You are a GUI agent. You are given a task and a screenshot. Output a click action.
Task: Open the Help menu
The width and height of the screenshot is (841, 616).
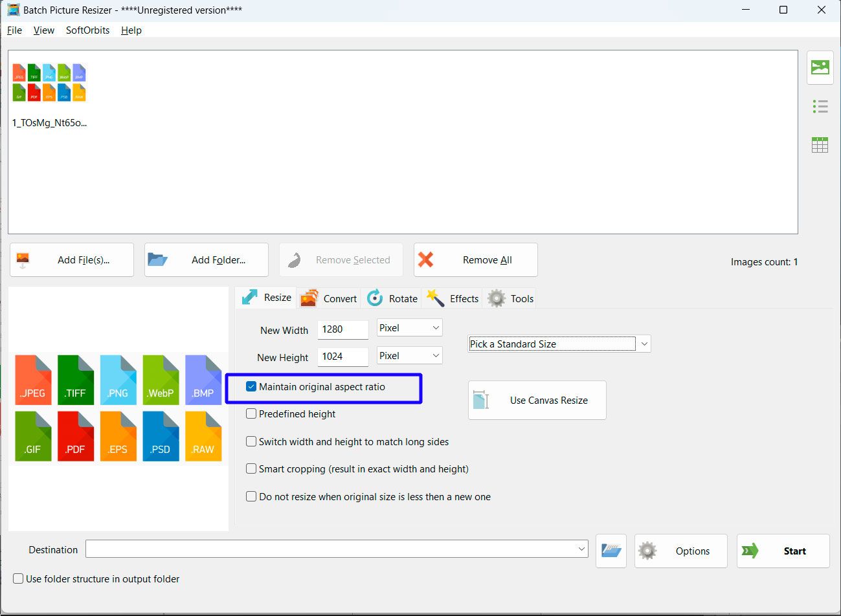131,30
